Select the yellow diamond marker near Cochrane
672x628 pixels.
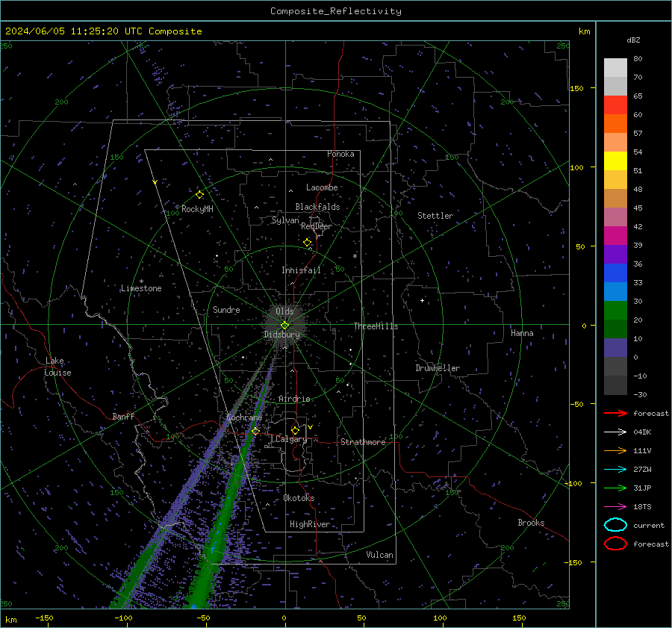[x=255, y=431]
